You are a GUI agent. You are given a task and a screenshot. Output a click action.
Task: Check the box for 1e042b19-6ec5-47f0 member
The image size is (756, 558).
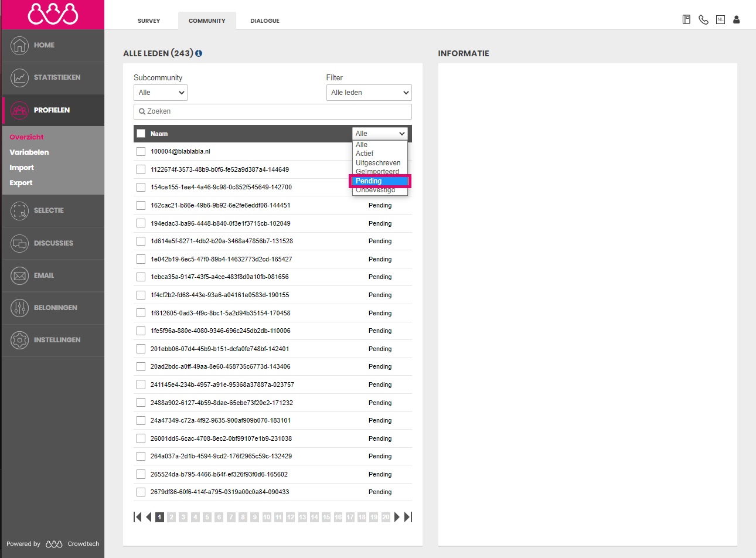click(141, 259)
